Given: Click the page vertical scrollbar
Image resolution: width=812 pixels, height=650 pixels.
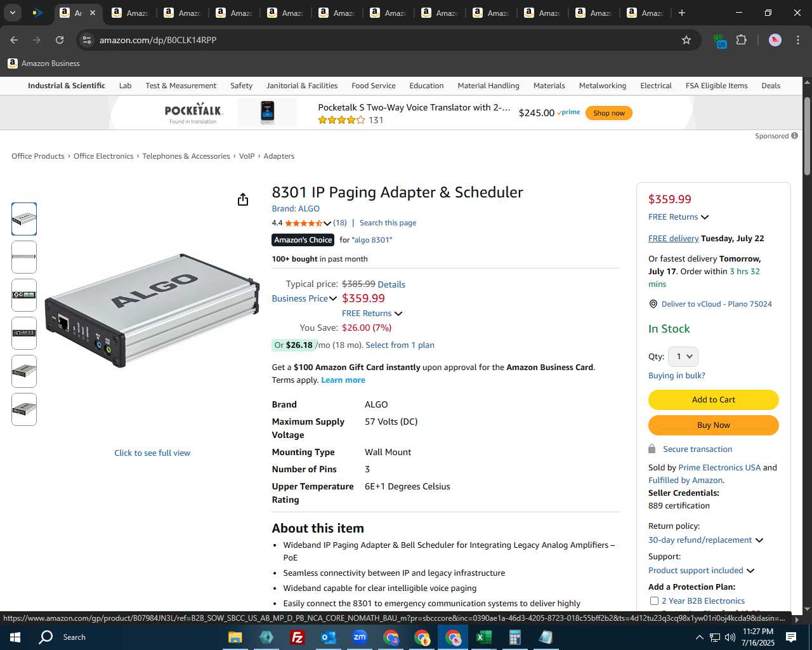Looking at the screenshot, I should 807,136.
